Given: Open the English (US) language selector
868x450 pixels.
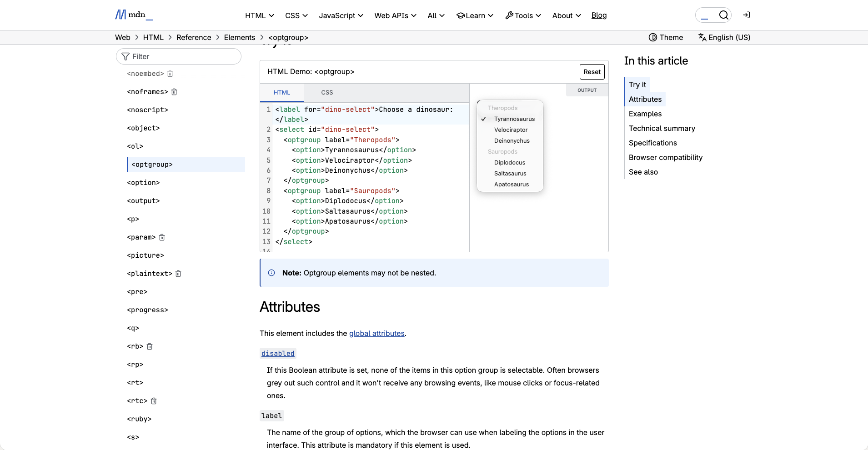Looking at the screenshot, I should [724, 37].
